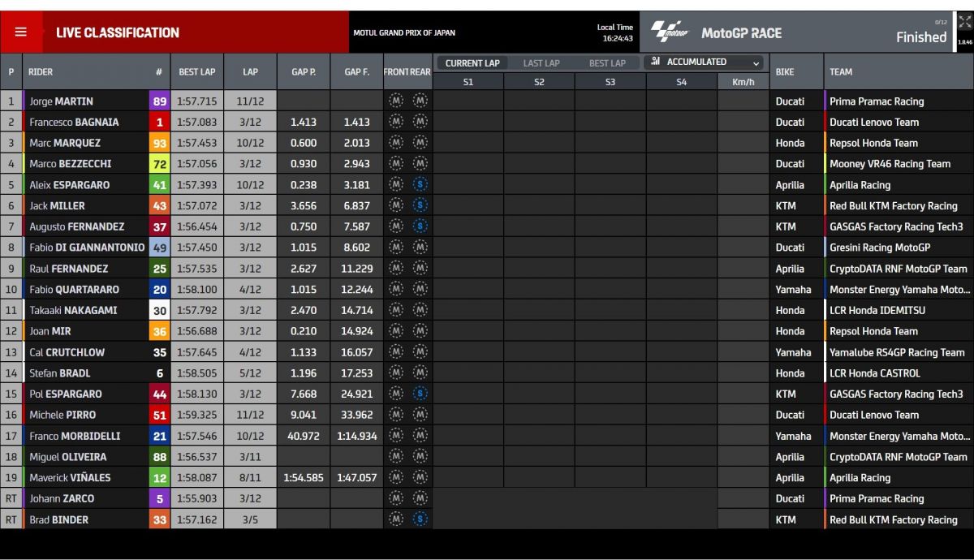Click Bagnaia's front tyre icon
Screen dimensions: 974x560
click(396, 122)
